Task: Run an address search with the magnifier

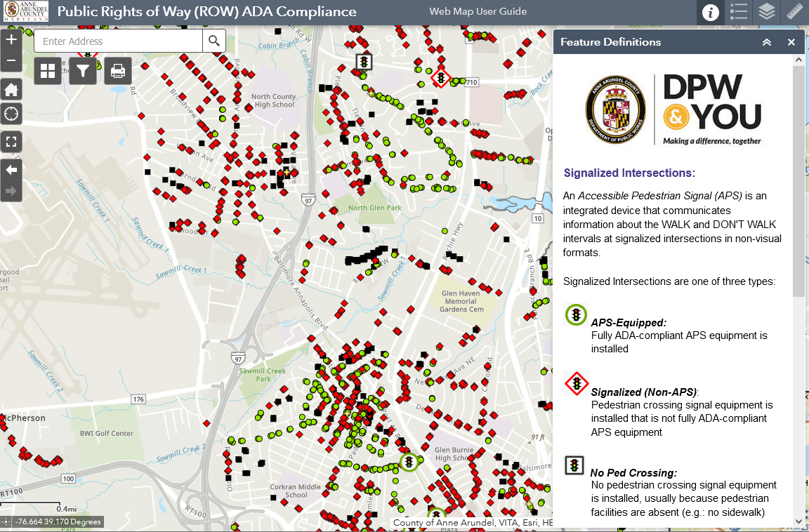Action: pyautogui.click(x=214, y=41)
